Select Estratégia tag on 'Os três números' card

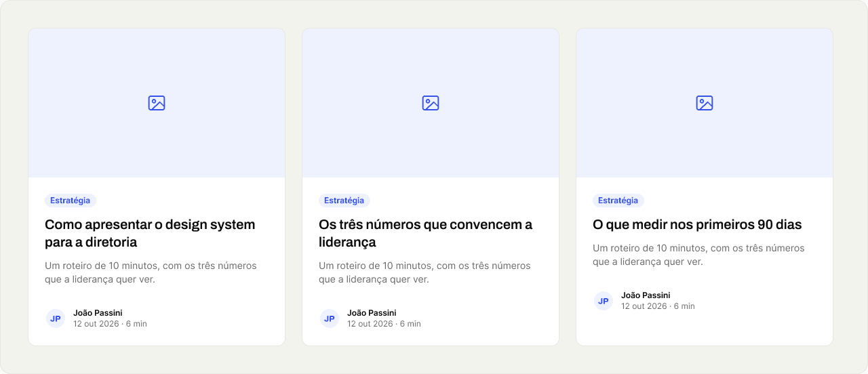point(344,201)
